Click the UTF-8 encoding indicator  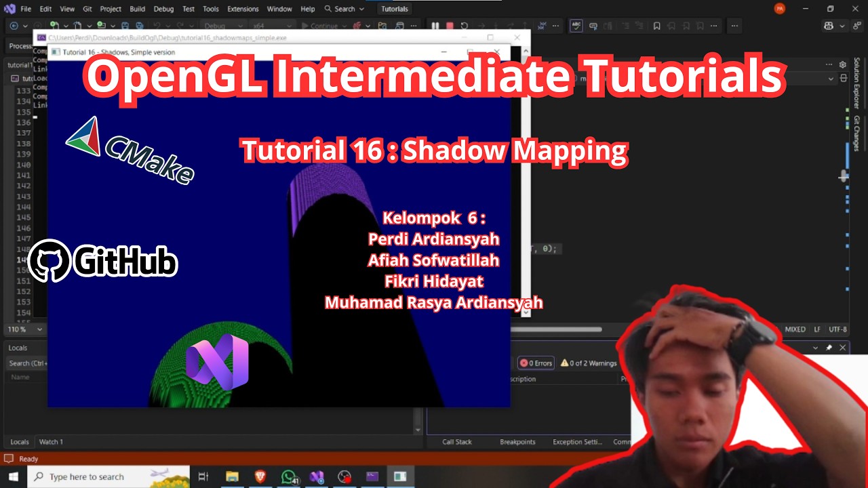pos(838,329)
